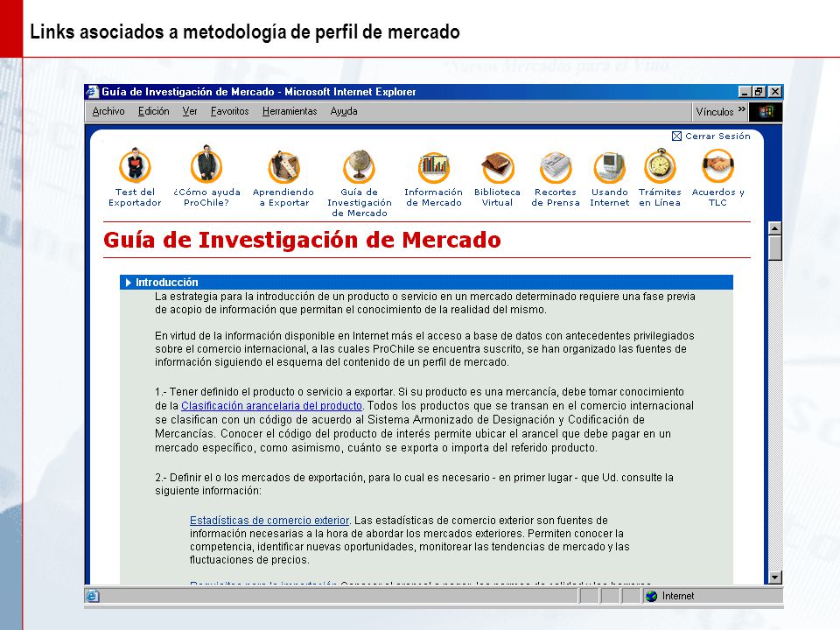Open the Aprendiendo a Exportar icon
Viewport: 840px width, 630px height.
(x=283, y=166)
